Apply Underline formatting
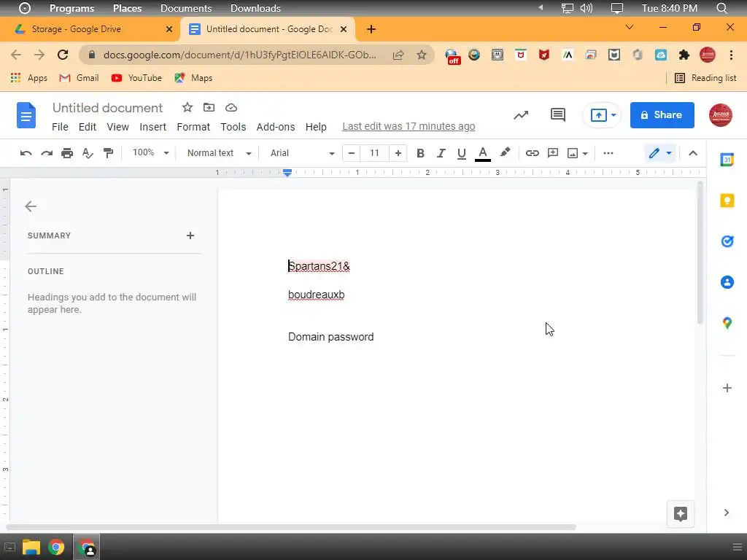This screenshot has height=560, width=747. 461,153
